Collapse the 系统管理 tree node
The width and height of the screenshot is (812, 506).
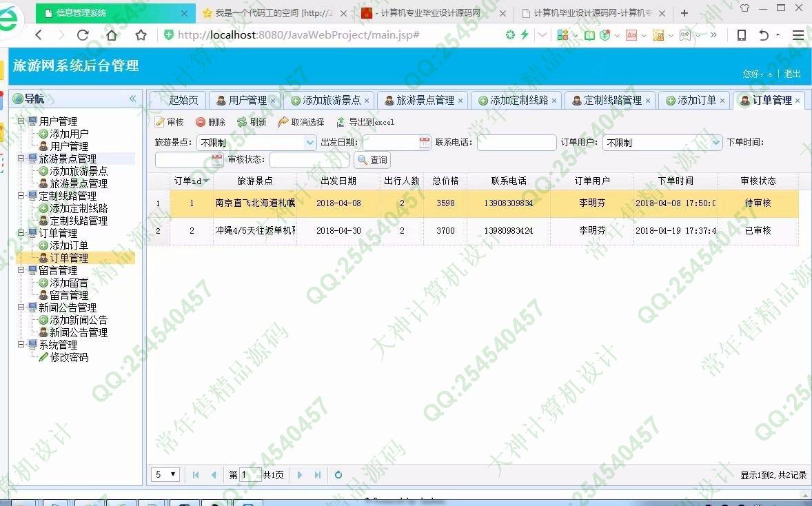click(x=21, y=345)
